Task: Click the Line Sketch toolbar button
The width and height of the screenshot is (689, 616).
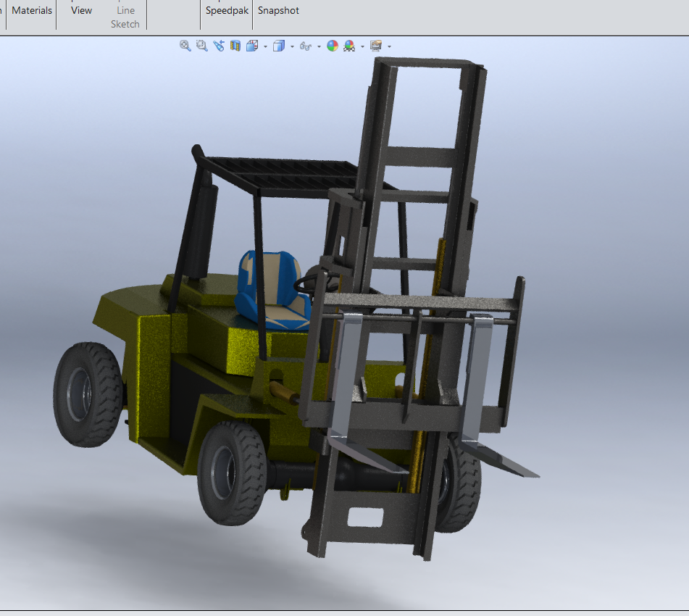Action: click(125, 17)
